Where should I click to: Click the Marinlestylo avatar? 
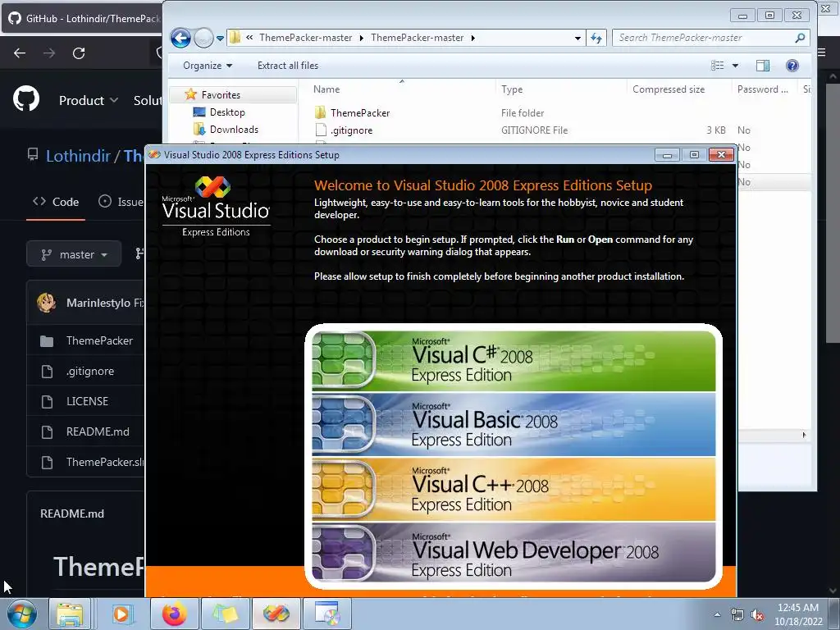47,303
